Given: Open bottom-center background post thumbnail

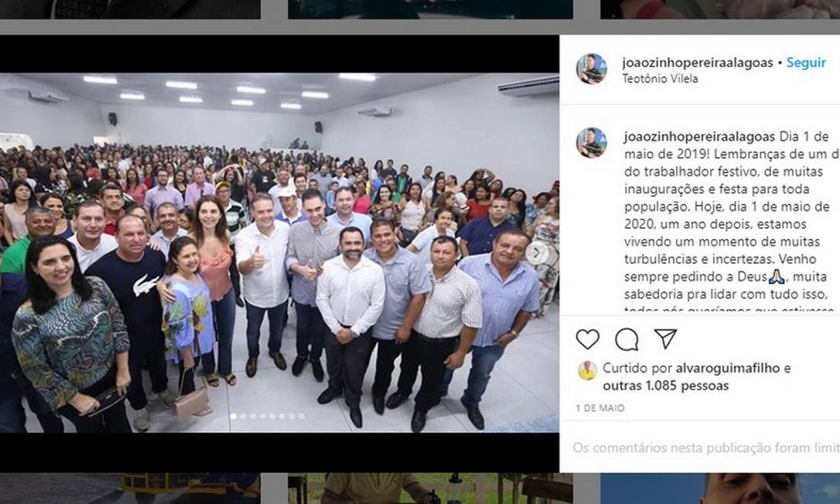Looking at the screenshot, I should coord(430,489).
